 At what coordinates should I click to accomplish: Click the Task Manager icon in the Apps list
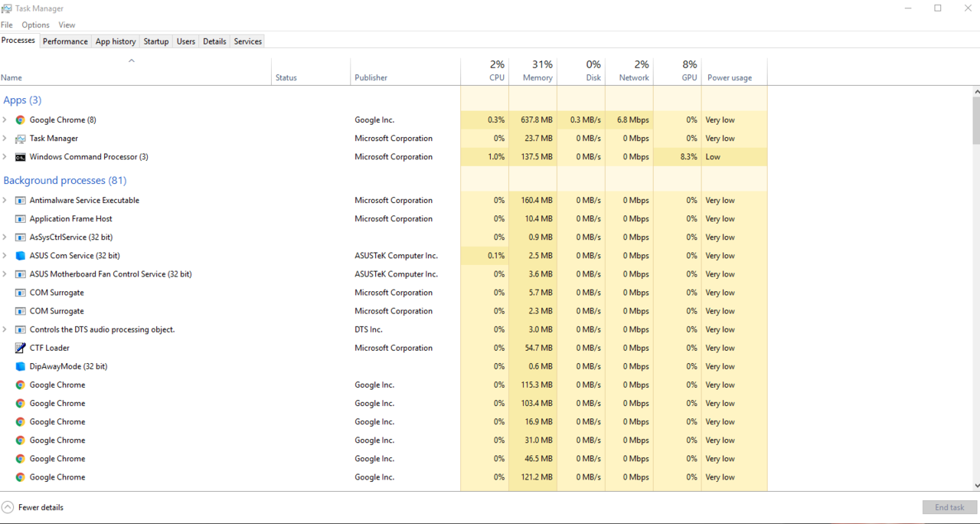21,139
